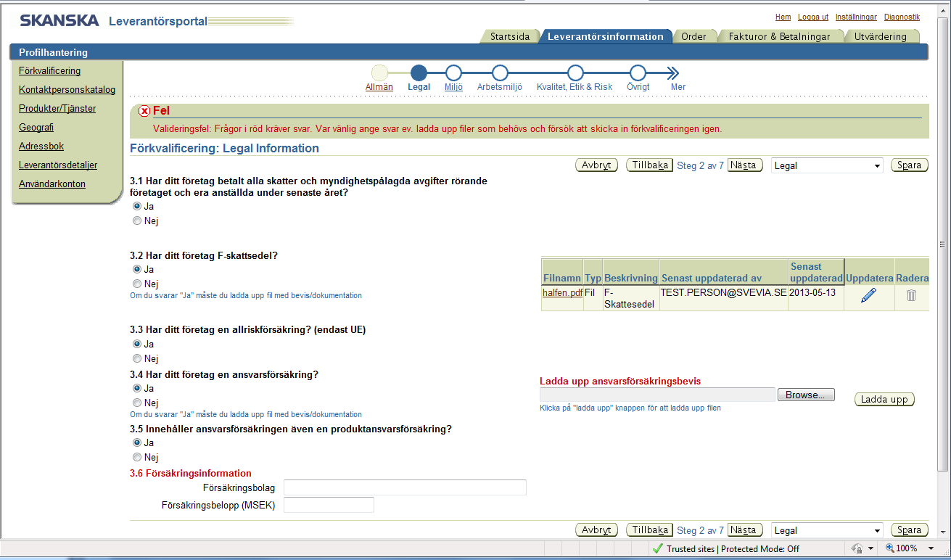The height and width of the screenshot is (560, 951).
Task: Open the bottom Legal section dropdown
Action: click(x=827, y=530)
